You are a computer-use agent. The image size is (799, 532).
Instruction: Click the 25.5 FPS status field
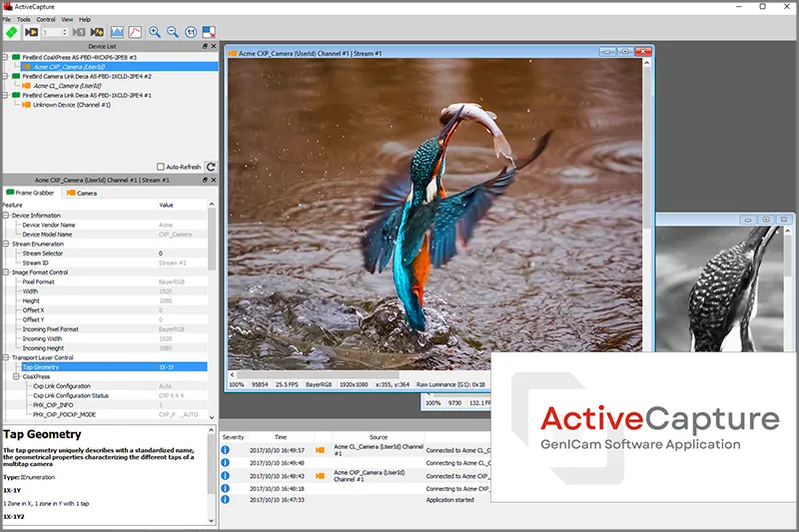click(x=287, y=384)
